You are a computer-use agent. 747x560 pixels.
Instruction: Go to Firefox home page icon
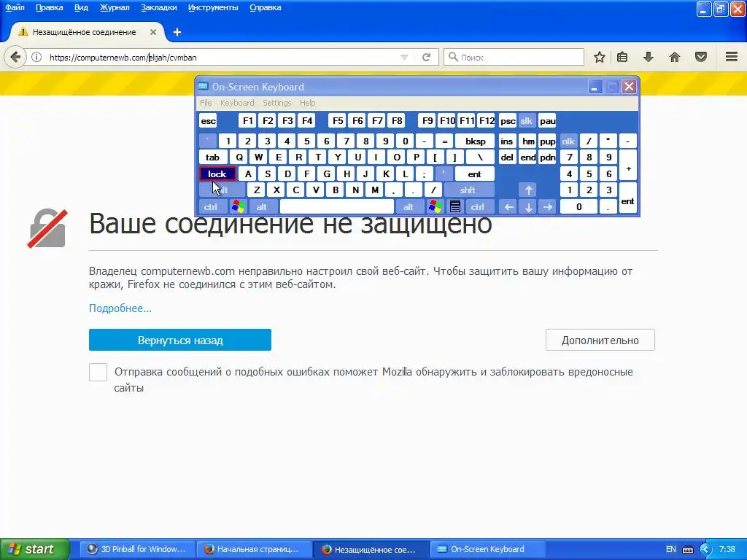(x=675, y=57)
